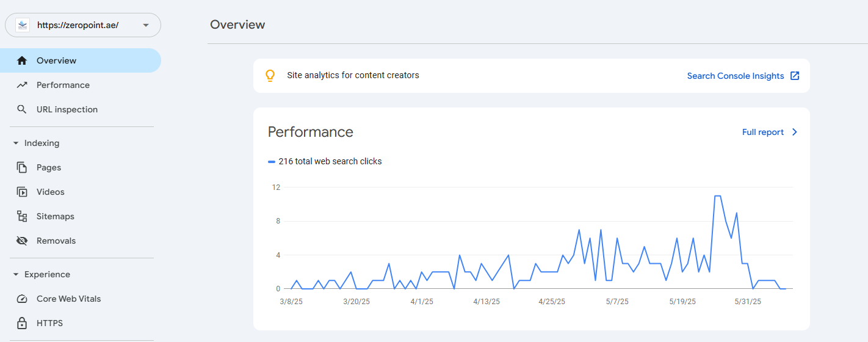Screen dimensions: 868x342
Task: Click the Sitemaps tree icon
Action: (x=22, y=216)
